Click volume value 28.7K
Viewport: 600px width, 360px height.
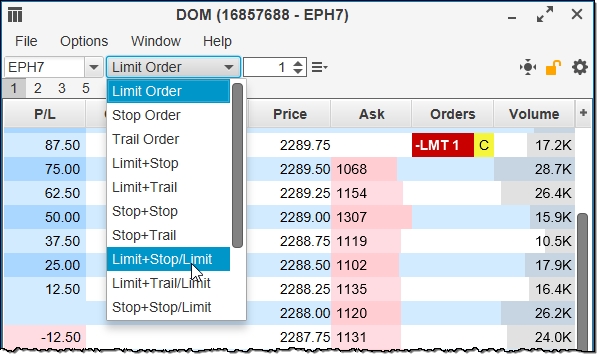553,169
